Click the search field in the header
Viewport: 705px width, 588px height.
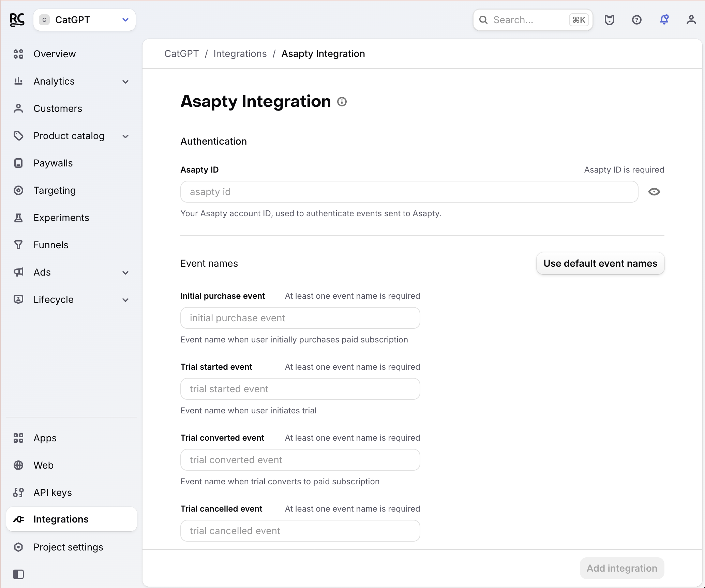533,20
